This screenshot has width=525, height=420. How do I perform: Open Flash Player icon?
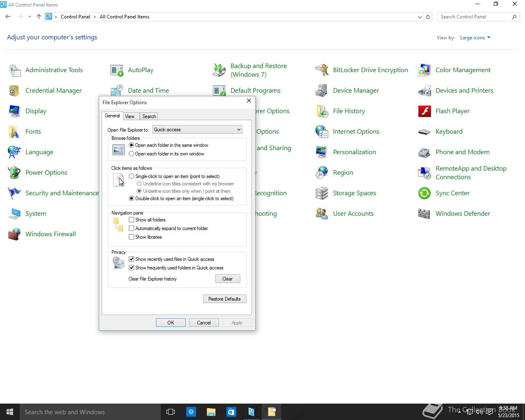coord(425,111)
